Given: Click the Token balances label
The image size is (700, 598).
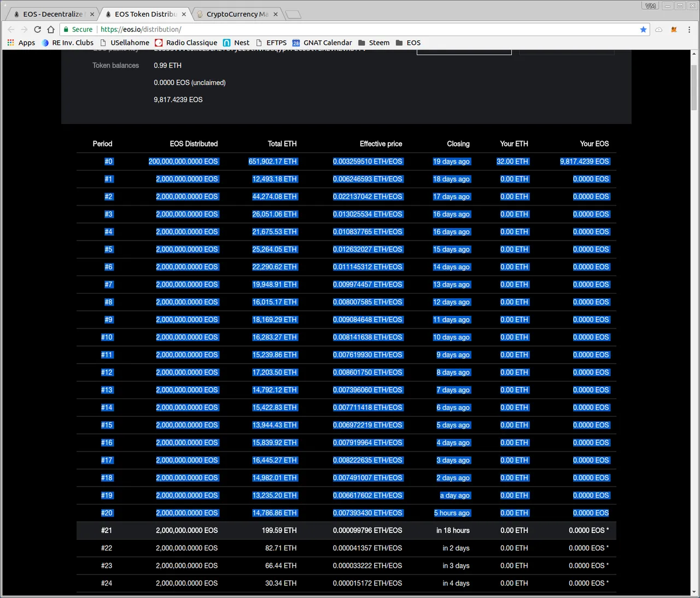Looking at the screenshot, I should coord(115,66).
